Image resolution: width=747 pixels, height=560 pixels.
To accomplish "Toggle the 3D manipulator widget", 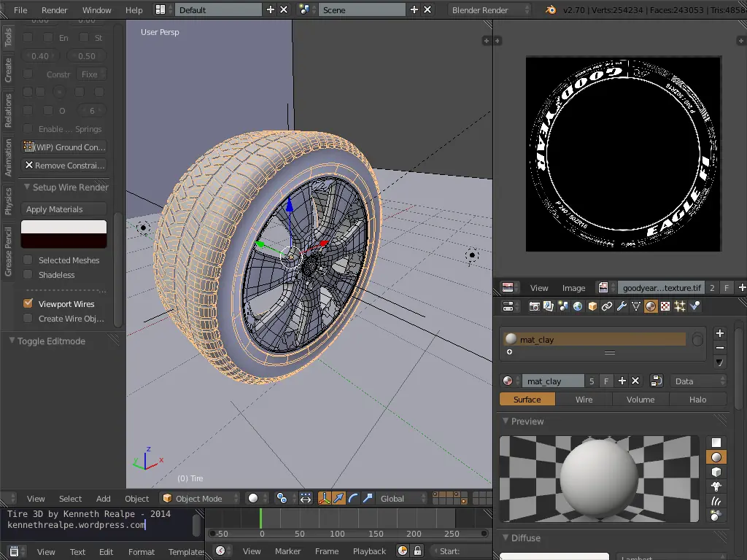I will [x=325, y=499].
